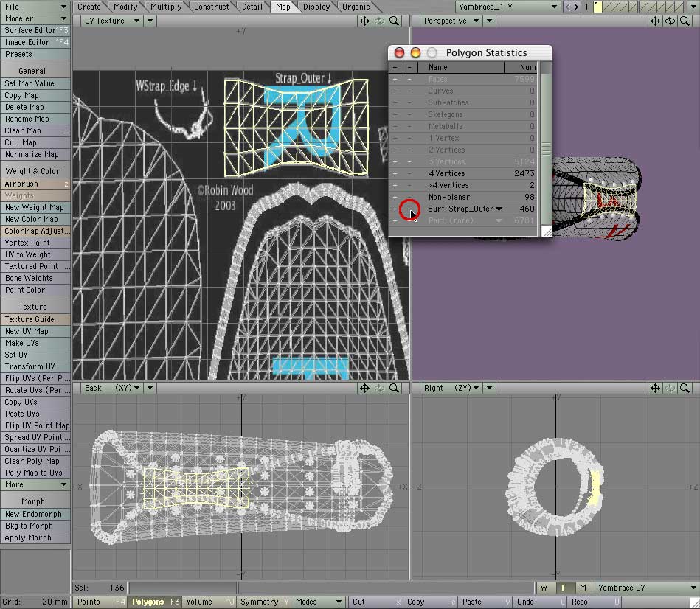Click the plus for SubPatches row
700x609 pixels.
point(395,102)
